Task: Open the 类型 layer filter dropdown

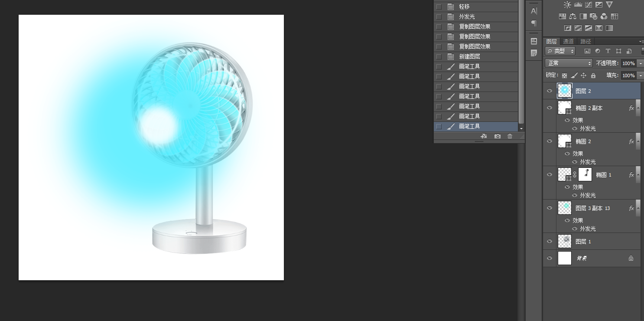Action: coord(560,51)
